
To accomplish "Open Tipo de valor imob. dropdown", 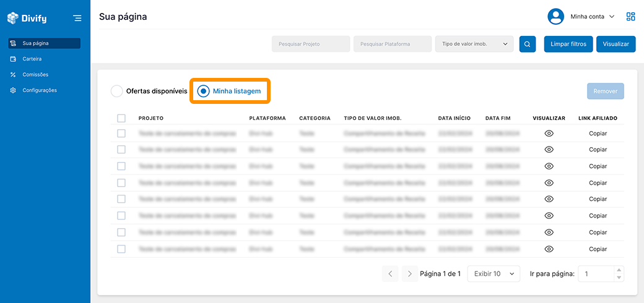I will pos(474,44).
